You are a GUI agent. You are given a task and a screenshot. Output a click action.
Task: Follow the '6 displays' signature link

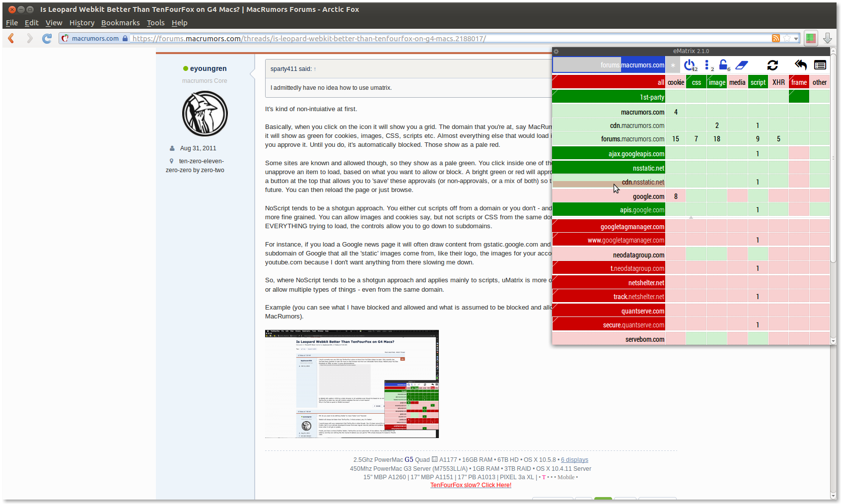[x=574, y=460]
